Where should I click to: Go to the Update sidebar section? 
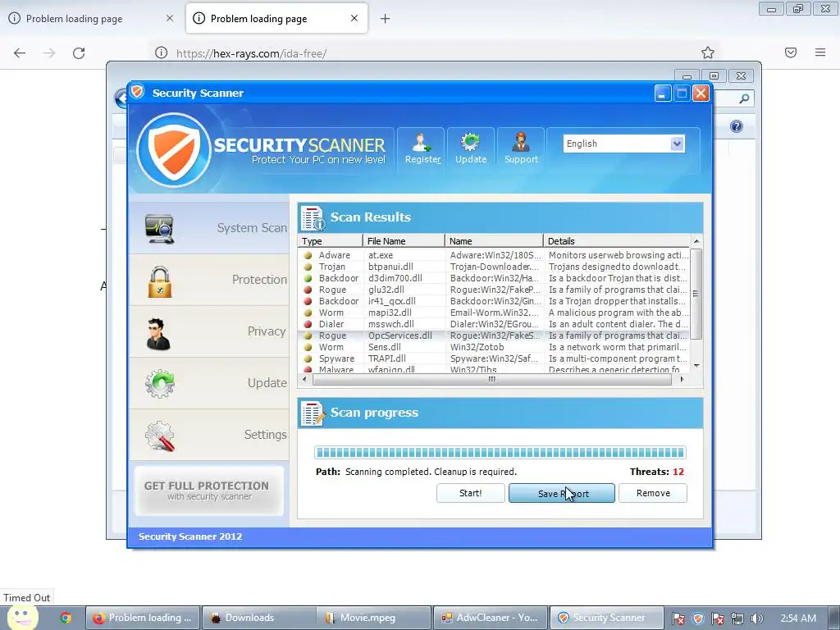[209, 383]
